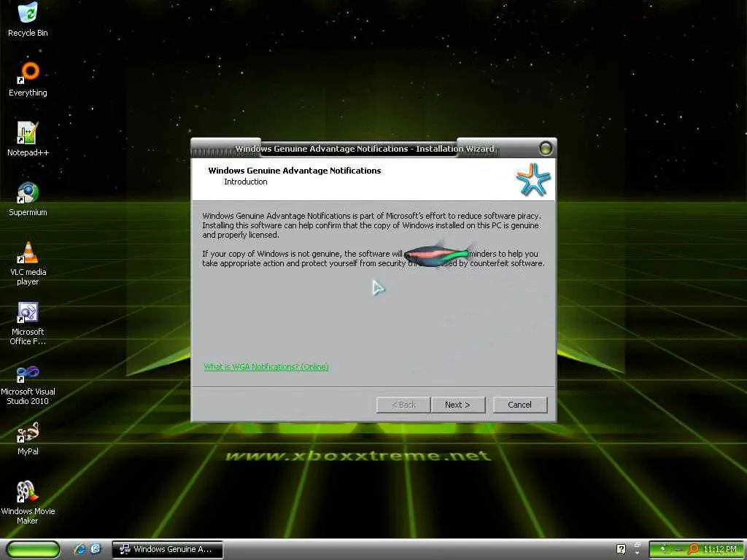
Task: Click the second quick launch browser icon
Action: [96, 549]
